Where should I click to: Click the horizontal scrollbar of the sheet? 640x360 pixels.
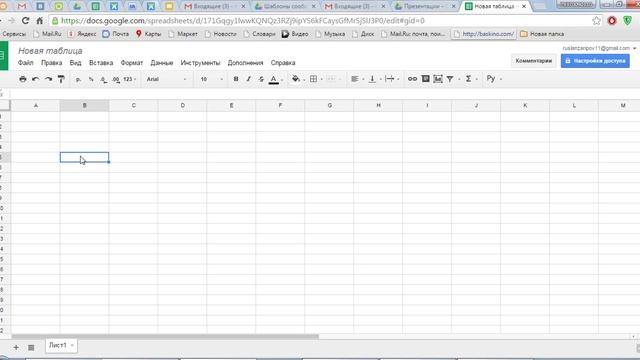tap(165, 337)
